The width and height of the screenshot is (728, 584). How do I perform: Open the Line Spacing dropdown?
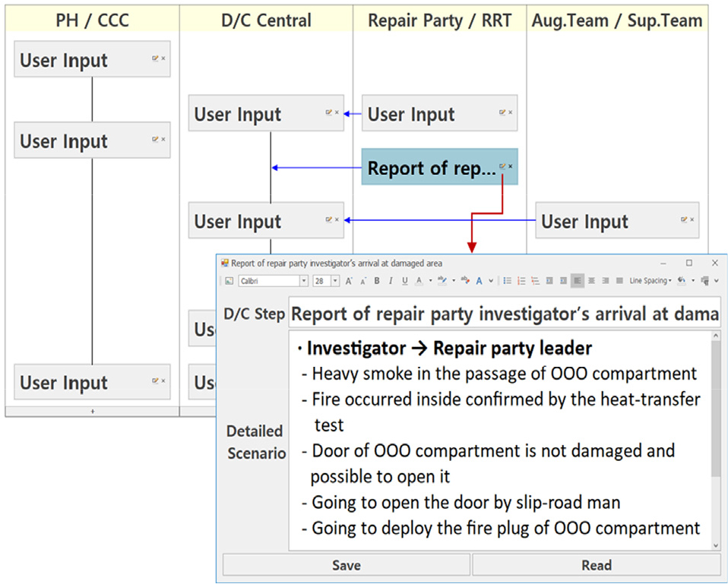[650, 281]
